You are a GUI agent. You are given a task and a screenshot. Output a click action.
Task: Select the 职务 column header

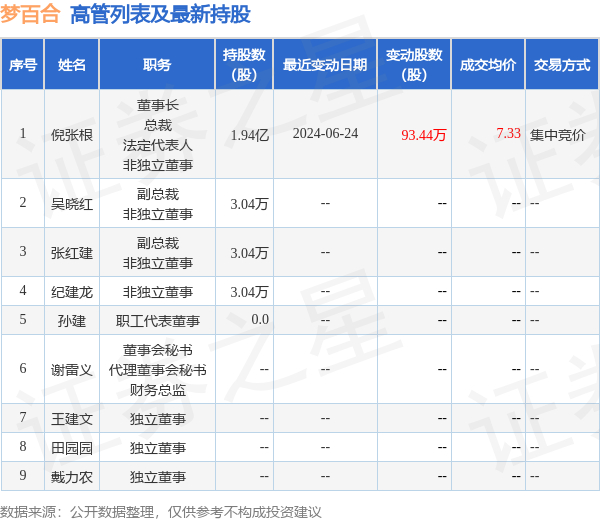point(157,64)
